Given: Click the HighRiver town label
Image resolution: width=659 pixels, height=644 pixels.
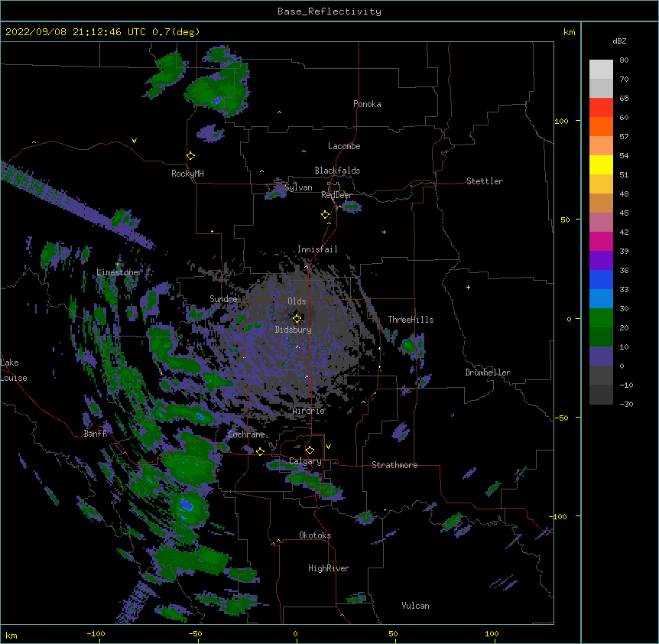Looking at the screenshot, I should (329, 568).
